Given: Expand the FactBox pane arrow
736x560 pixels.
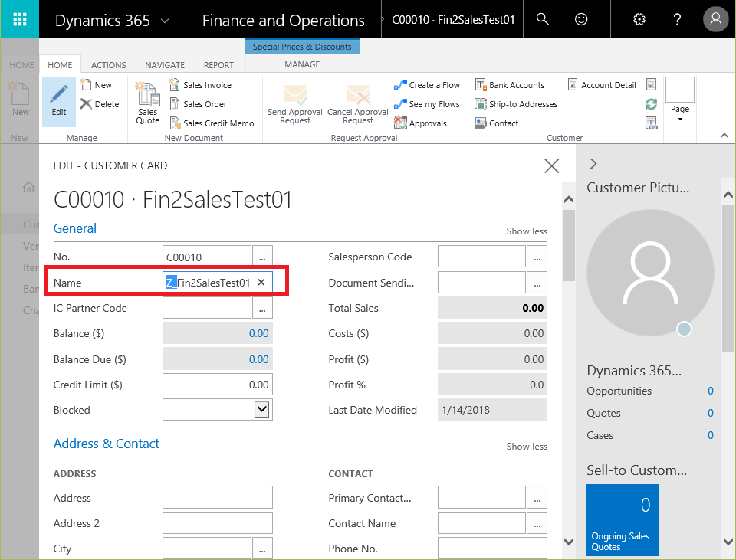Looking at the screenshot, I should click(593, 164).
